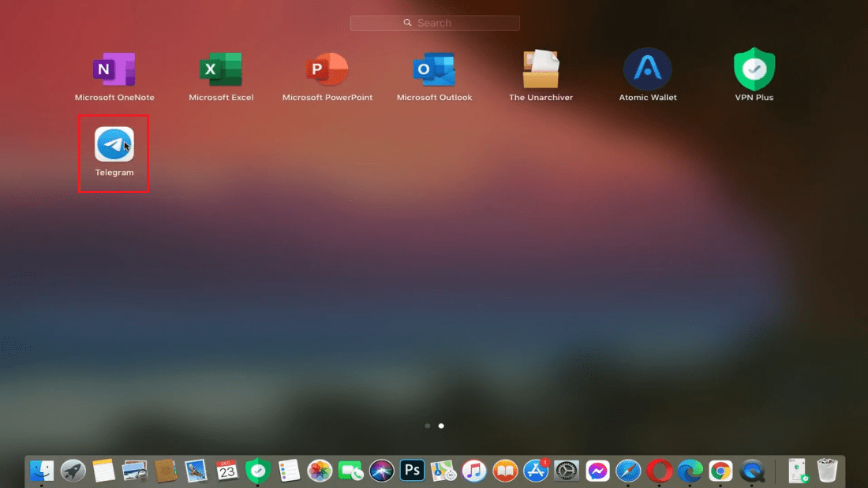Launch Opera browser from Dock

(660, 471)
